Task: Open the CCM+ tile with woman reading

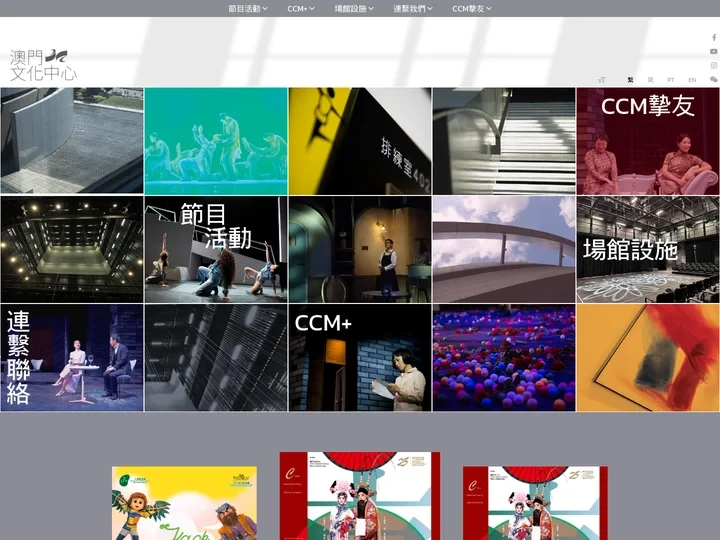Action: [x=360, y=358]
